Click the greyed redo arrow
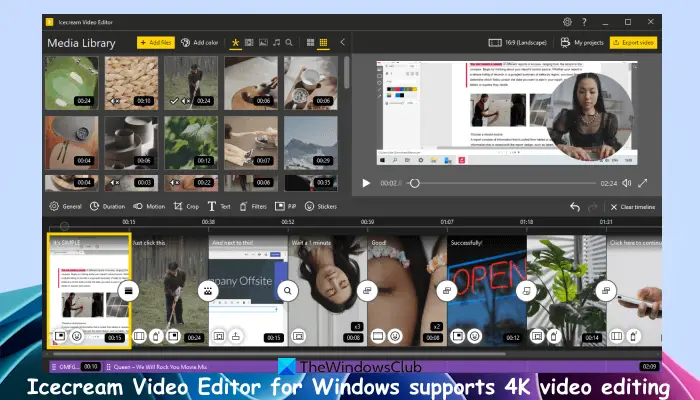The height and width of the screenshot is (400, 700). [593, 207]
